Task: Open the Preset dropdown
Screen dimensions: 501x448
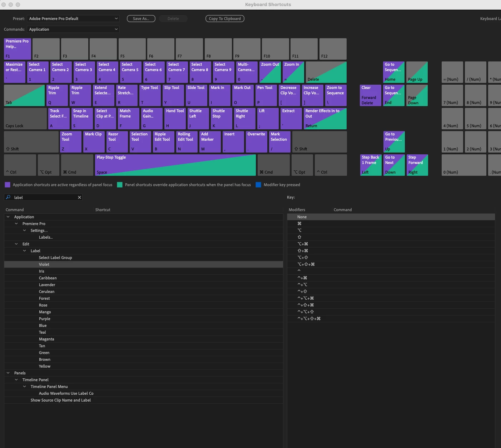Action: click(73, 19)
